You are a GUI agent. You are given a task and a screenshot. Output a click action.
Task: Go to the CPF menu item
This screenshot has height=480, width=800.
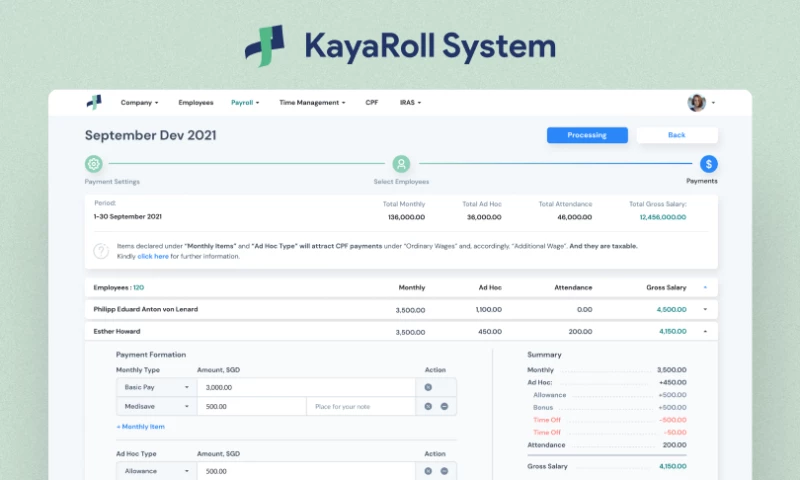pyautogui.click(x=372, y=103)
